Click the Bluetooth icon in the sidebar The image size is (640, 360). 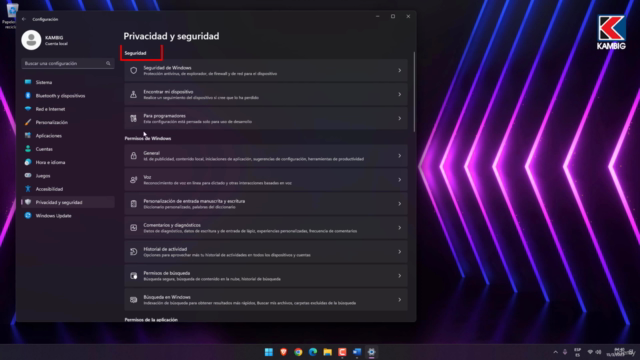[x=28, y=96]
